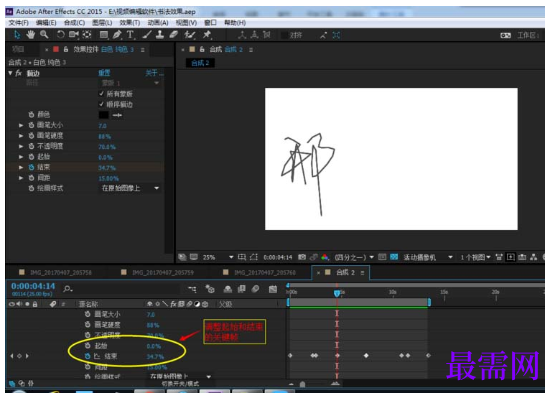The height and width of the screenshot is (397, 558).
Task: Expand the 画笔大小 property triangle
Action: (x=21, y=125)
